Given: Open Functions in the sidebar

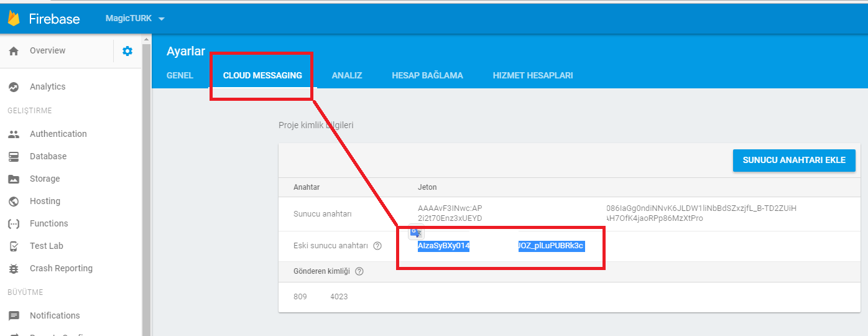Looking at the screenshot, I should (x=48, y=223).
